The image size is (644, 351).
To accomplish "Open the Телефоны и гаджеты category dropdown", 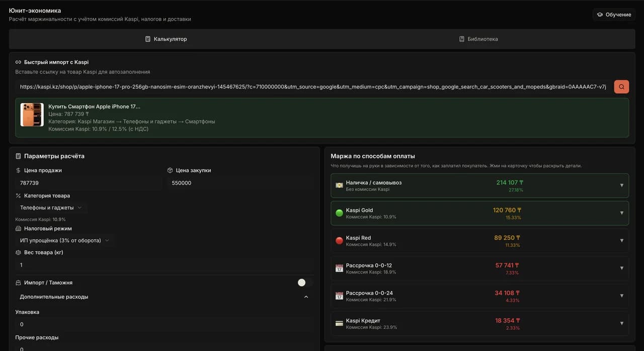I will [x=51, y=207].
